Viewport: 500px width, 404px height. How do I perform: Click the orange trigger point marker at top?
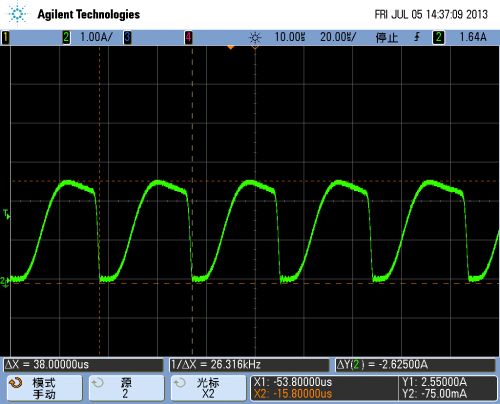pos(231,48)
